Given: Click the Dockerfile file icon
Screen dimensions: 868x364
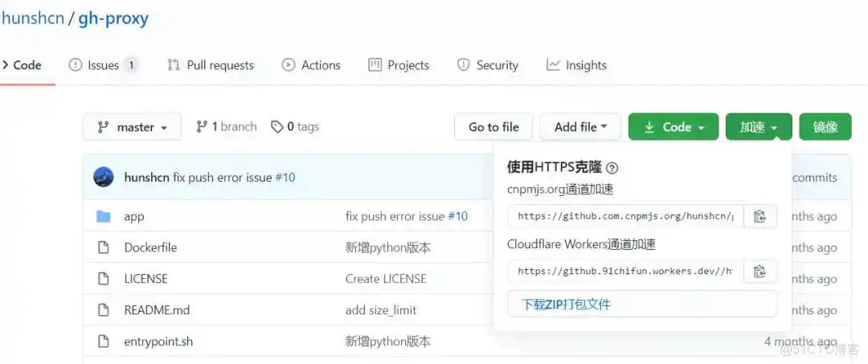Looking at the screenshot, I should coord(104,247).
